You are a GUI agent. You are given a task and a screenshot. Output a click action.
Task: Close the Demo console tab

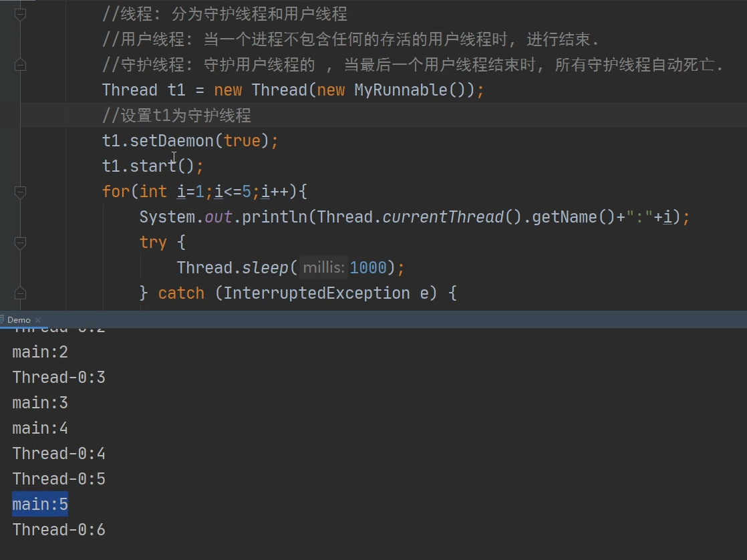click(38, 319)
